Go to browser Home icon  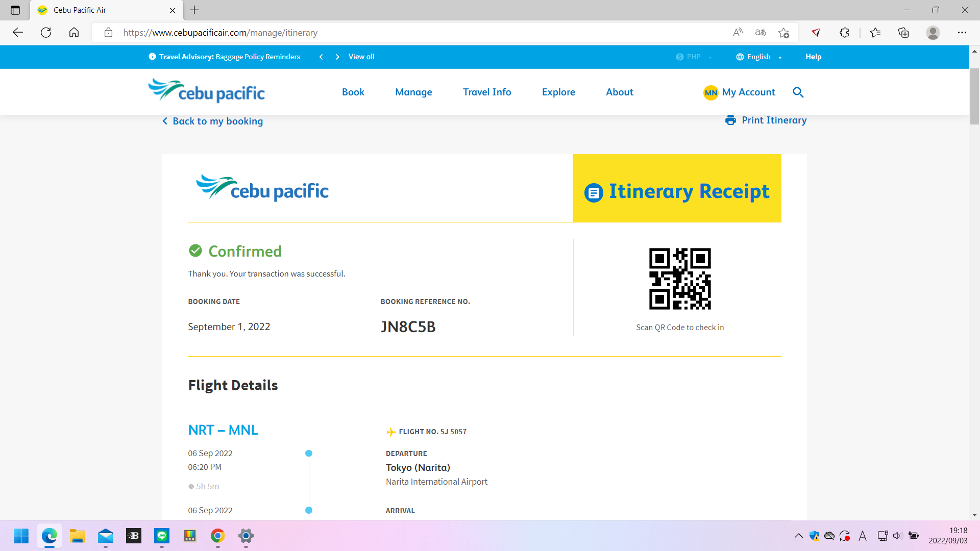74,33
